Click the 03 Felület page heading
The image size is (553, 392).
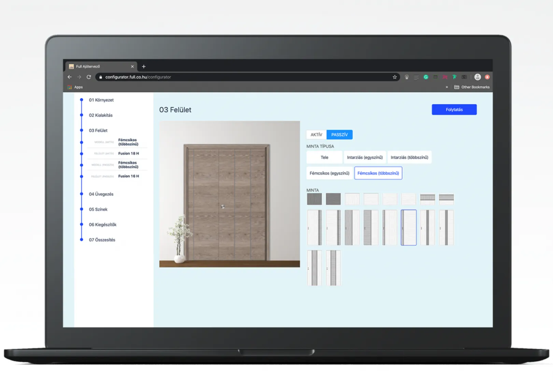click(175, 110)
